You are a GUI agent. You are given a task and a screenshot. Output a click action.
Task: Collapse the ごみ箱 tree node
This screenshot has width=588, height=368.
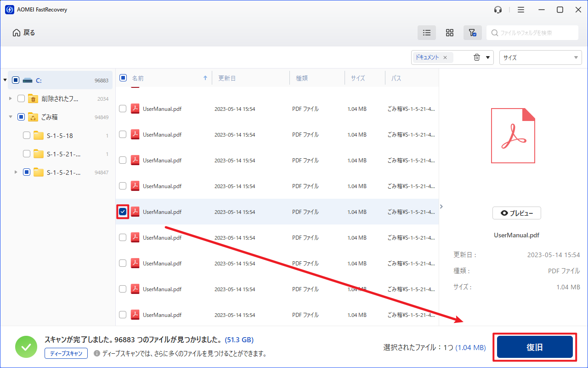pyautogui.click(x=11, y=117)
